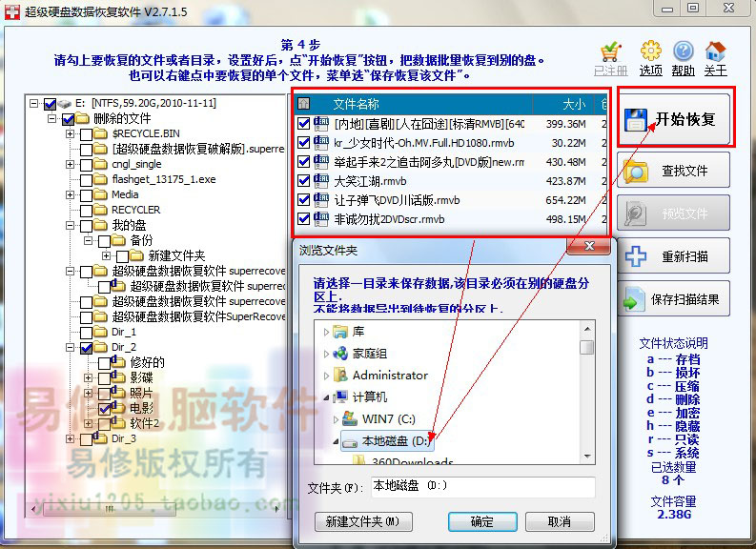
Task: Click the browse dialog scrollbar up arrow
Action: (586, 329)
